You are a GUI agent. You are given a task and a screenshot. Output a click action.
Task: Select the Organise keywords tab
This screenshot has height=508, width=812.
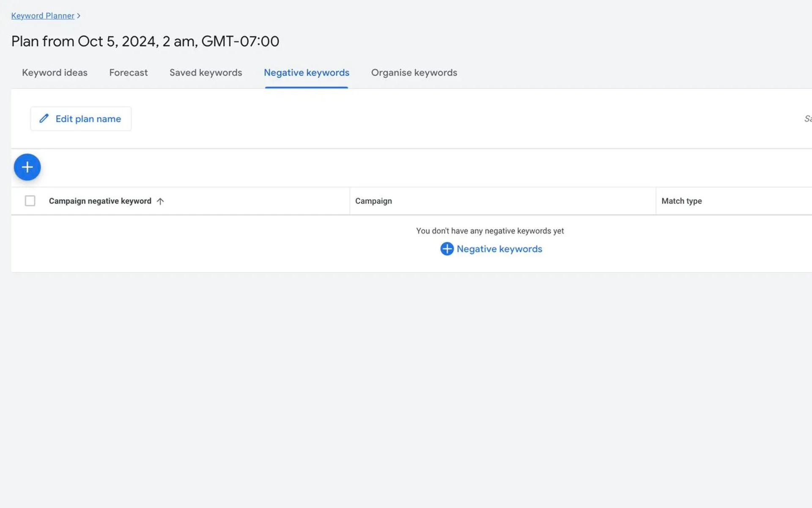[414, 72]
